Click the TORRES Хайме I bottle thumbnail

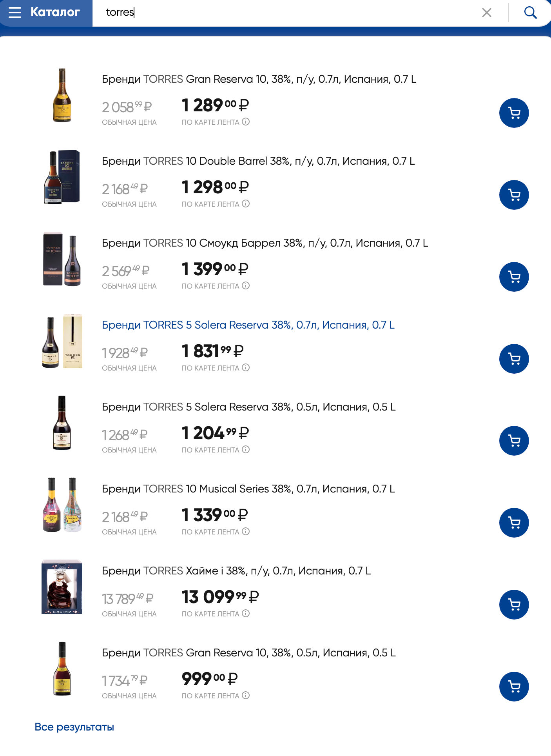click(62, 587)
